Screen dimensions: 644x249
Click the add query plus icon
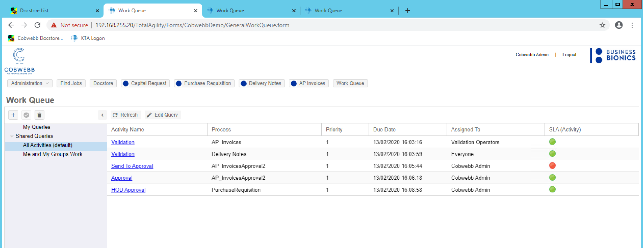(13, 115)
